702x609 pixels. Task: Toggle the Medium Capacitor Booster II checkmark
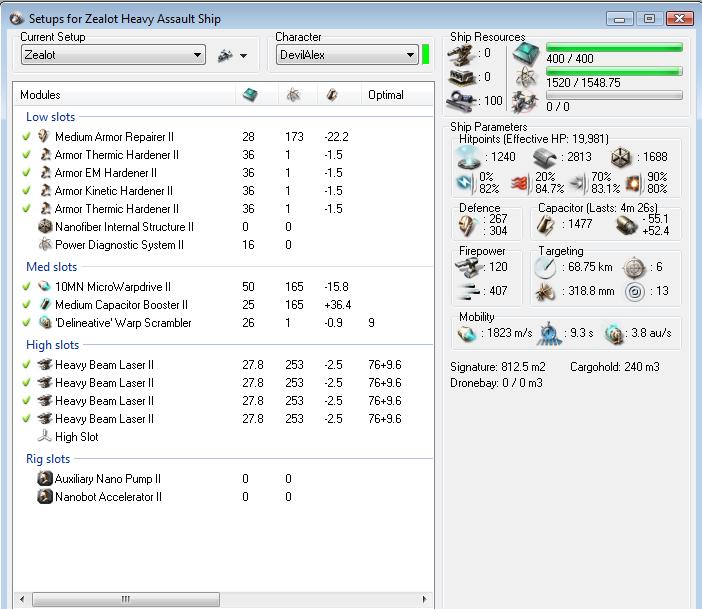[x=26, y=304]
